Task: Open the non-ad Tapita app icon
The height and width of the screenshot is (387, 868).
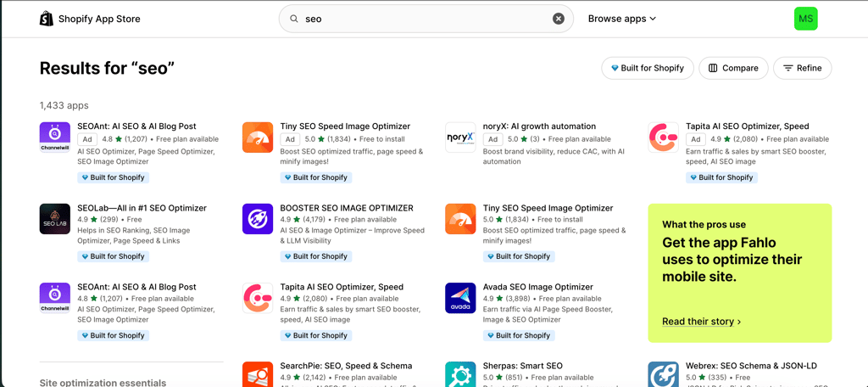Action: [258, 298]
